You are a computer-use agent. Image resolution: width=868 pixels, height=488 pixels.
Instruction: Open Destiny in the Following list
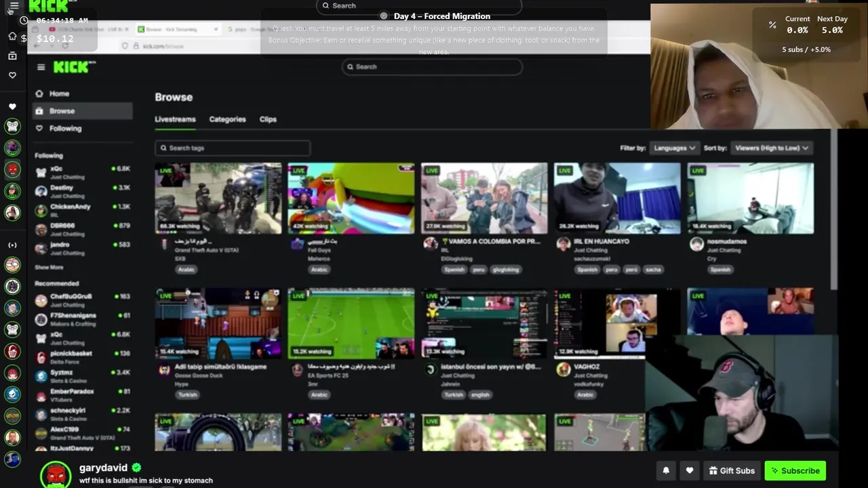click(83, 191)
